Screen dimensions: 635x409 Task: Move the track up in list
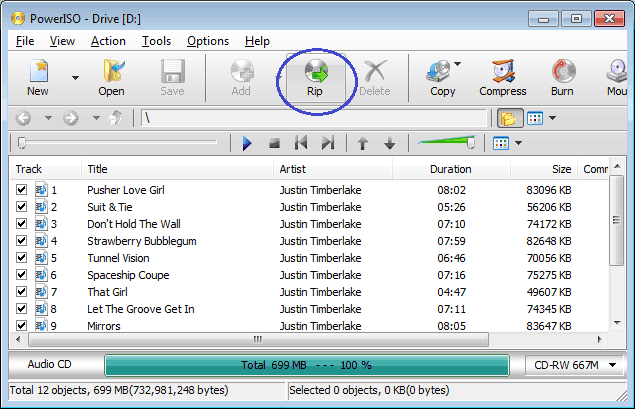click(x=363, y=143)
